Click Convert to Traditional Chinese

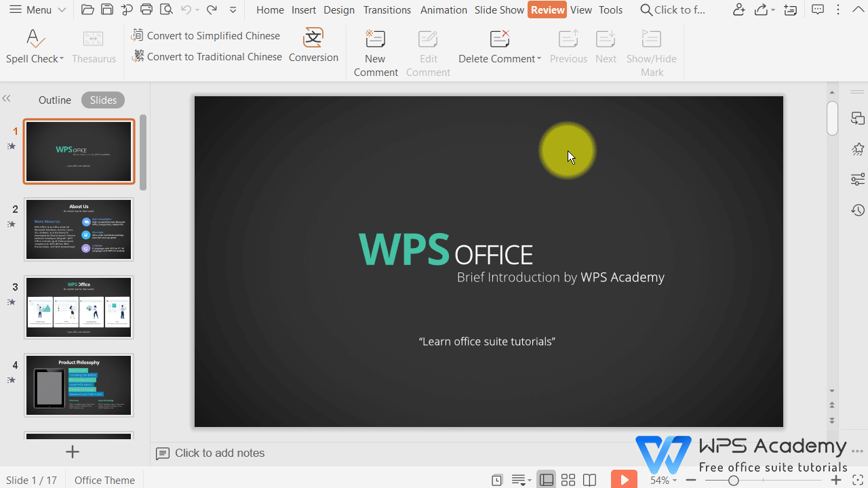click(x=207, y=56)
